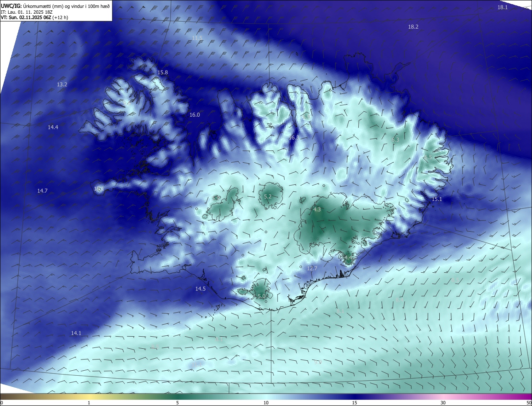
Task: Click the 18.1 value in the top-right corner
Action: [x=502, y=7]
